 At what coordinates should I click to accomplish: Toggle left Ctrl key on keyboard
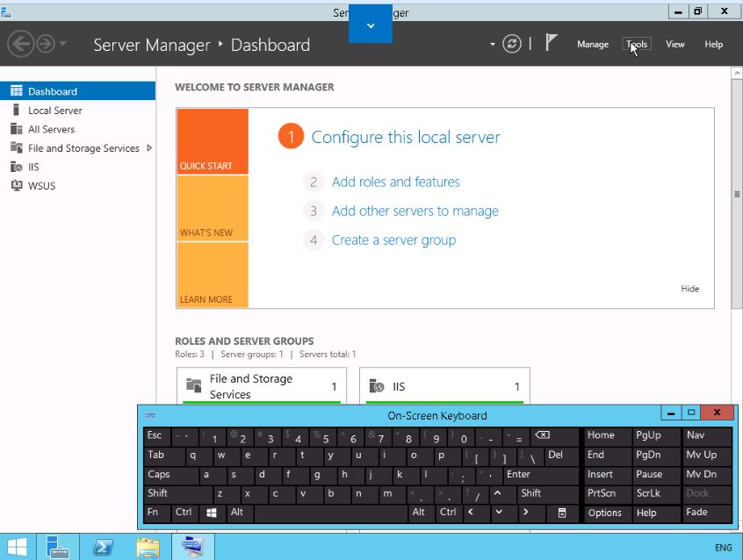pos(184,512)
